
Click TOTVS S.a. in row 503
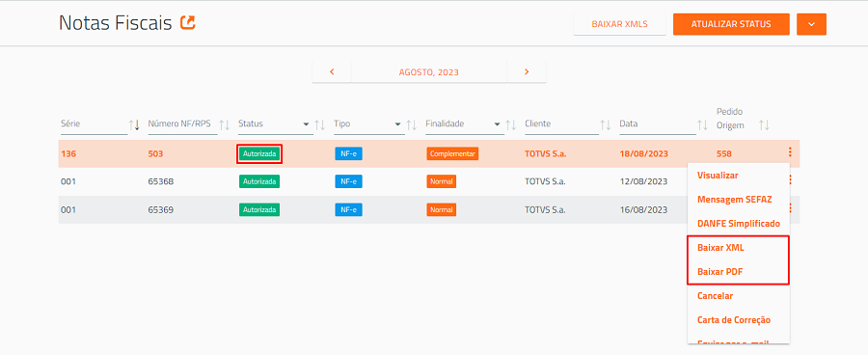coord(545,153)
